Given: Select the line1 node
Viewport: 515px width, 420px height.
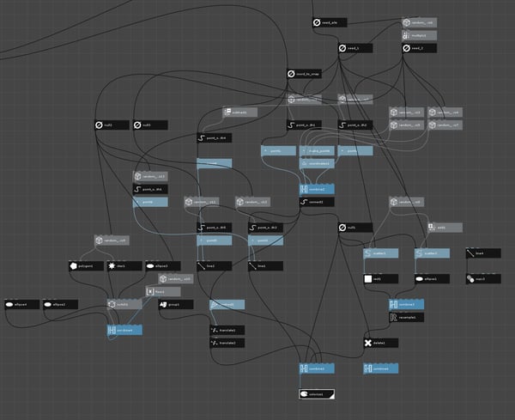Looking at the screenshot, I should click(265, 266).
